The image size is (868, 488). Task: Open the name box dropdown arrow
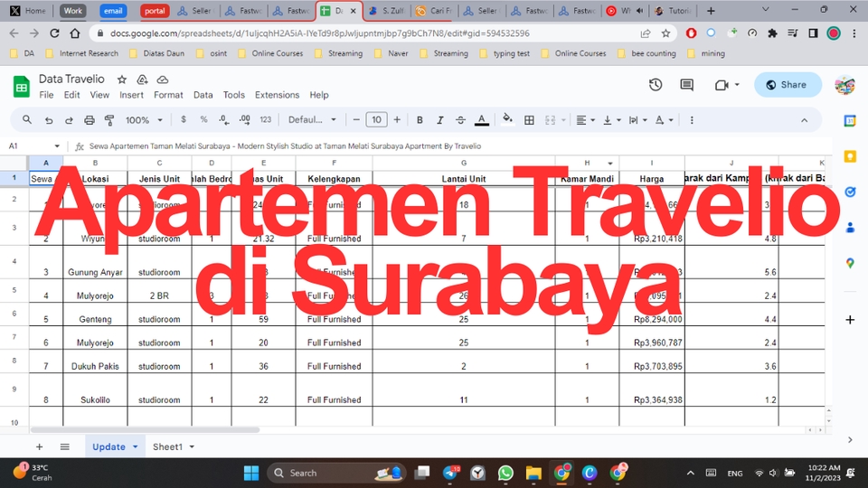[x=57, y=146]
